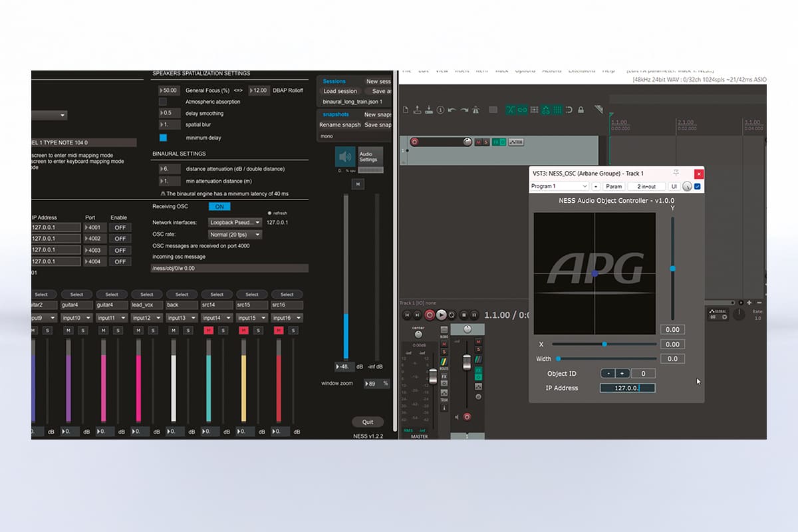The image size is (798, 532).
Task: Open Track 1 FX button in track panel
Action: [x=496, y=142]
